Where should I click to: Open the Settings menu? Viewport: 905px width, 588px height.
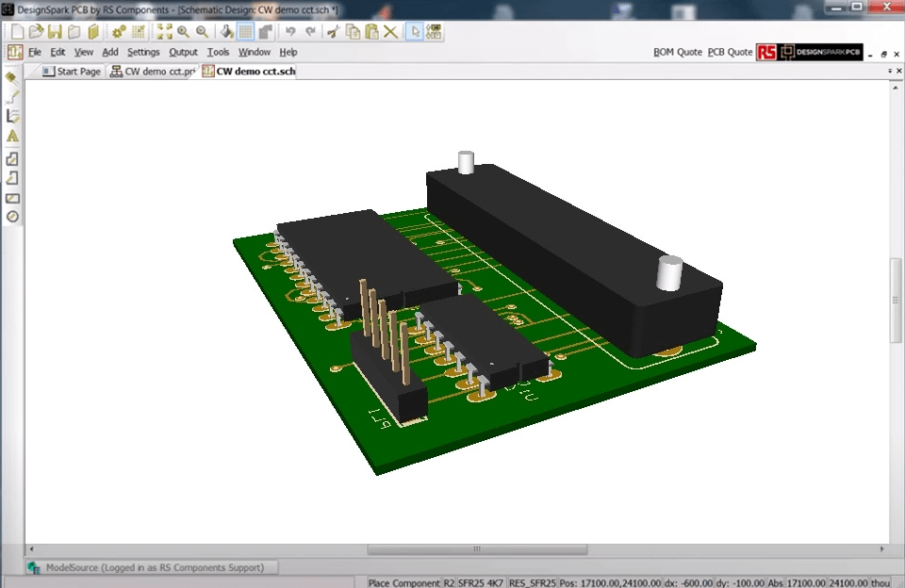point(143,52)
